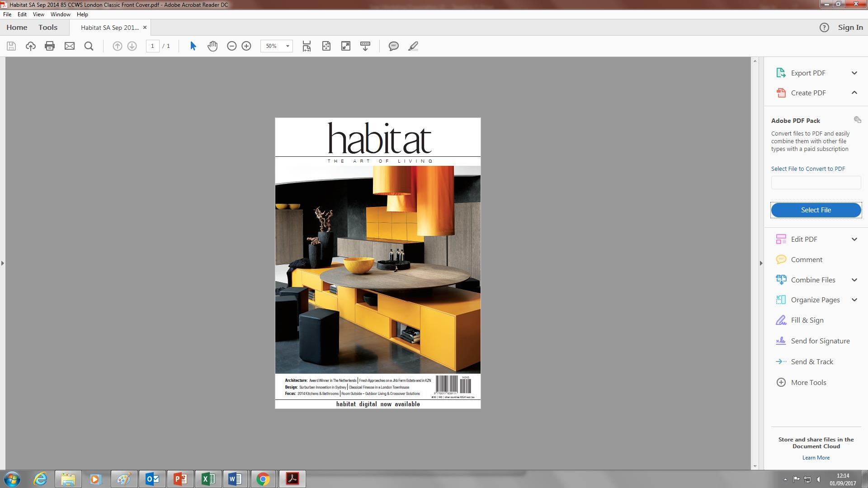The width and height of the screenshot is (868, 488).
Task: Expand the Combine Files options
Action: (854, 280)
